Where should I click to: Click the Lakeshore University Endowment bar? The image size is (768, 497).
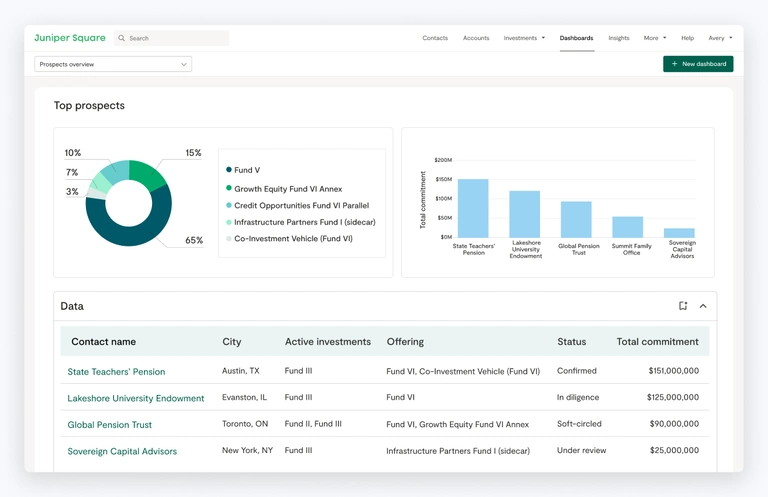(x=525, y=214)
